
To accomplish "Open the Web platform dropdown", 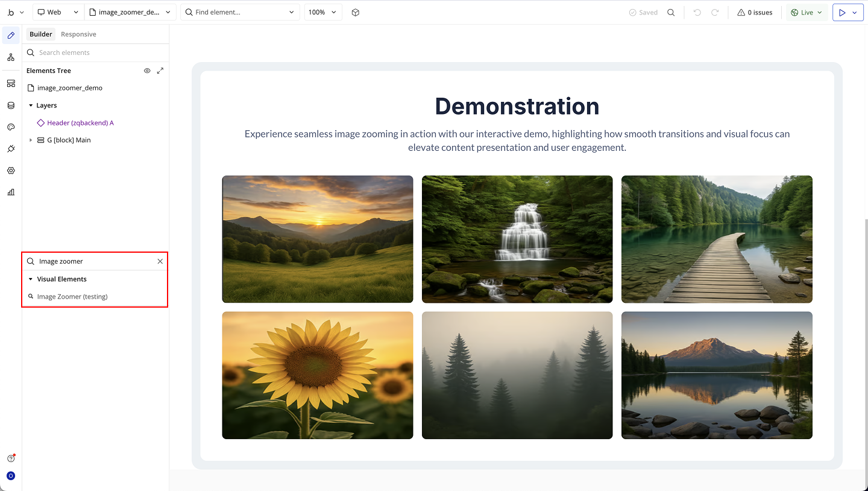I will tap(58, 12).
